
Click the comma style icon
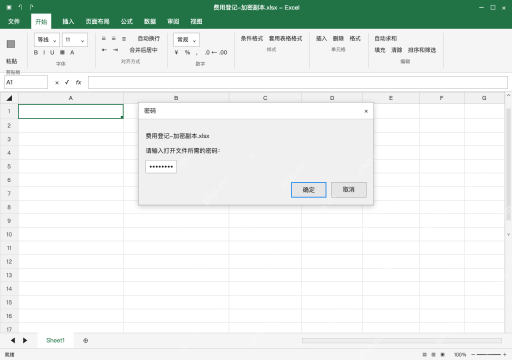(x=197, y=53)
